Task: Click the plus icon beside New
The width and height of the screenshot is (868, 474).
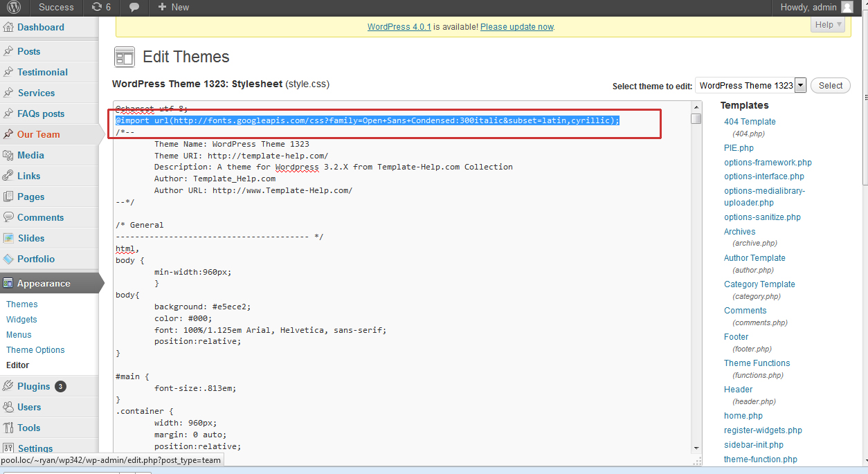Action: tap(162, 7)
